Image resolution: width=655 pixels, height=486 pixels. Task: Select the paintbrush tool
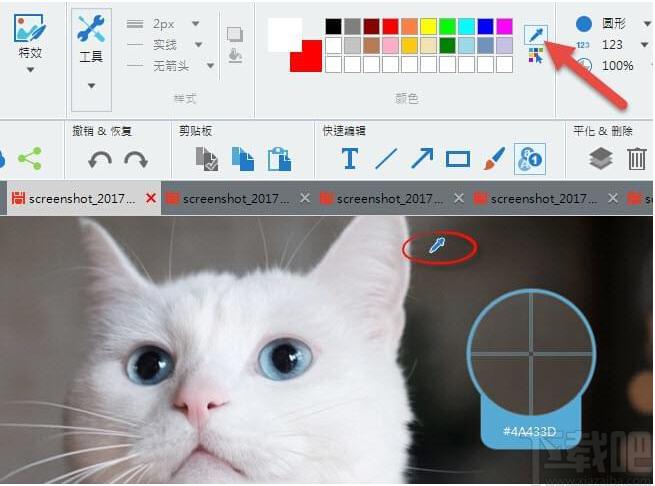click(x=494, y=158)
